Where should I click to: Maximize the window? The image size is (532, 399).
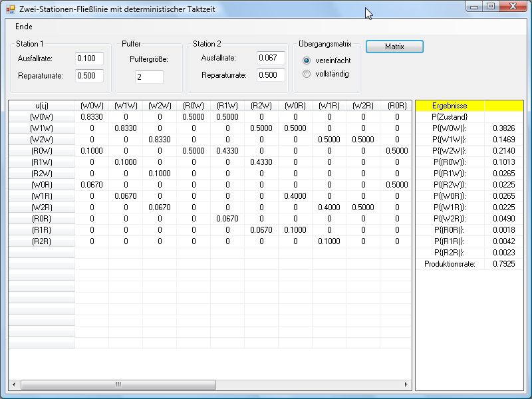(x=491, y=7)
